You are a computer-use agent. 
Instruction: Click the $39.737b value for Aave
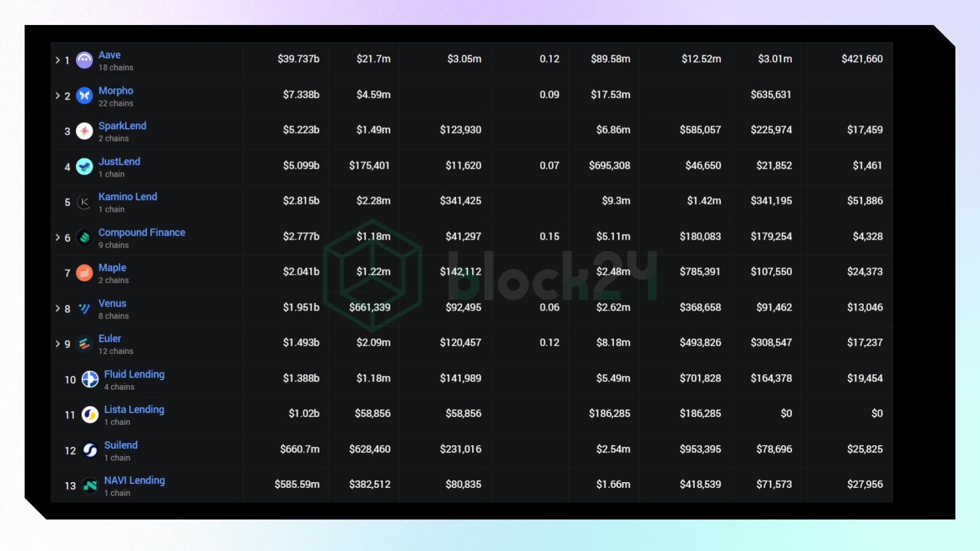click(299, 59)
